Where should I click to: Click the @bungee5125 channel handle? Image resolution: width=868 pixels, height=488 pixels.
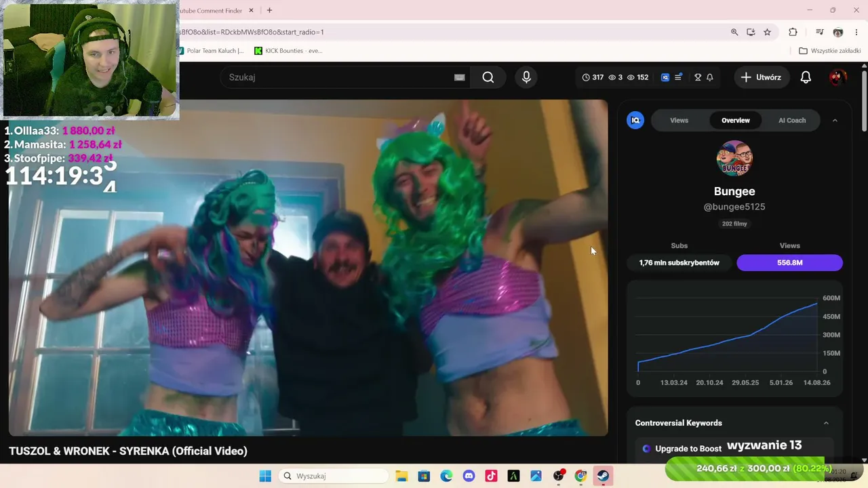pos(734,207)
